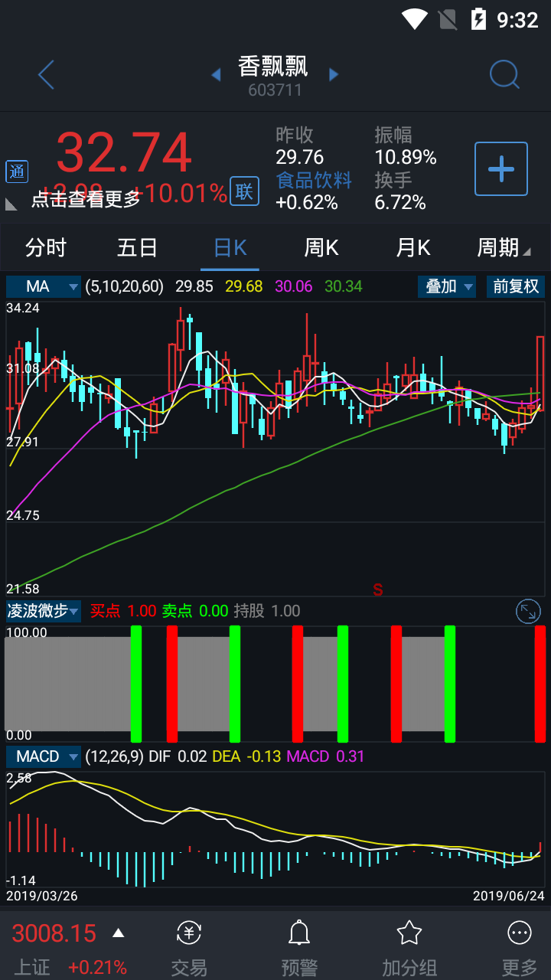
Task: Open the 食品饮料 sector link
Action: [314, 180]
